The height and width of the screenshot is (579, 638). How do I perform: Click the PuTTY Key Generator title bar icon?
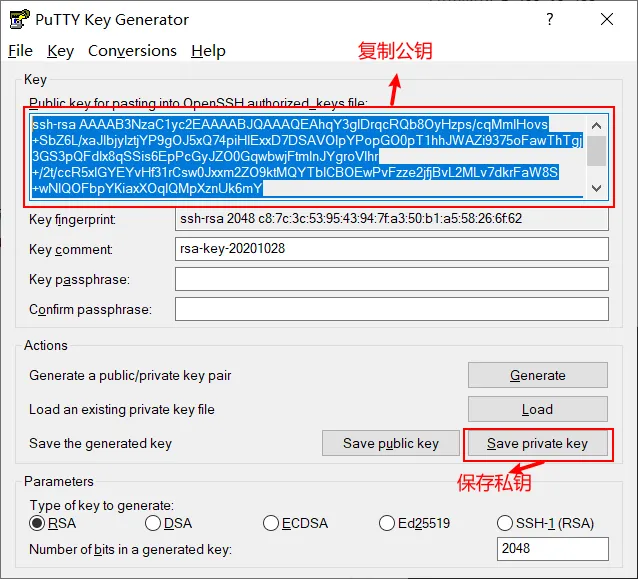[x=18, y=19]
